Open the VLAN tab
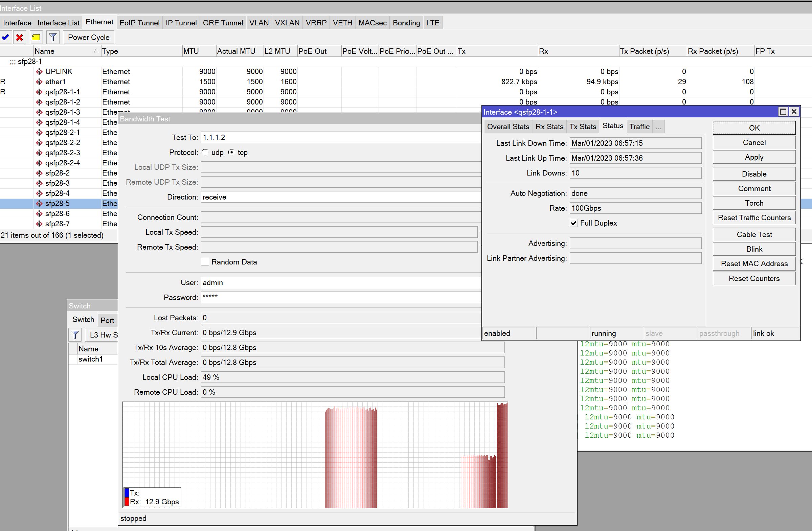Viewport: 812px width, 531px height. (258, 23)
